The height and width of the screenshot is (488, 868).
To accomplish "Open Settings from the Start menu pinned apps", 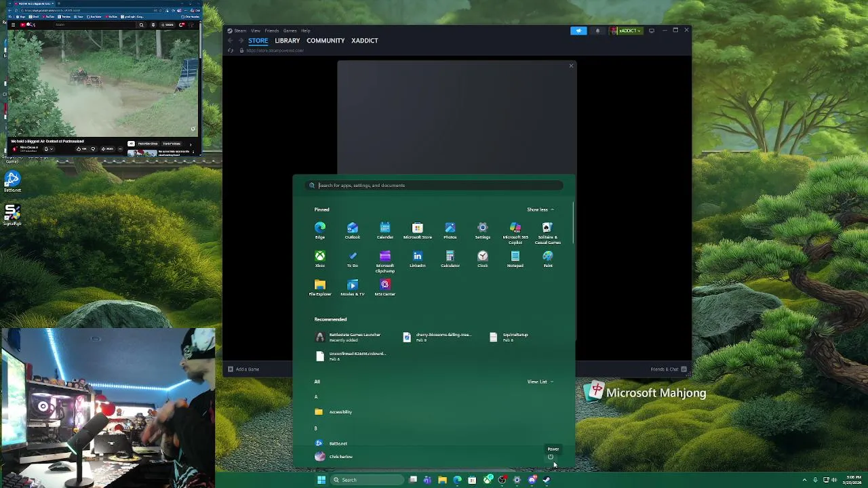I will [x=482, y=230].
